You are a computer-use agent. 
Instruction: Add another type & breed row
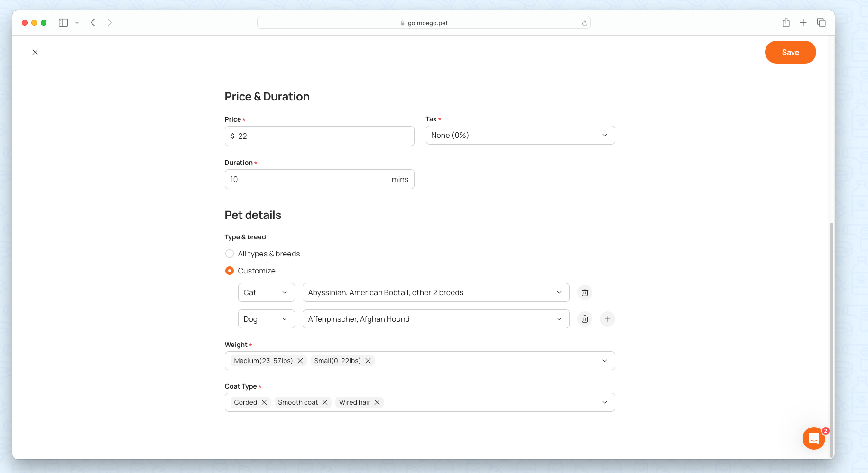608,319
